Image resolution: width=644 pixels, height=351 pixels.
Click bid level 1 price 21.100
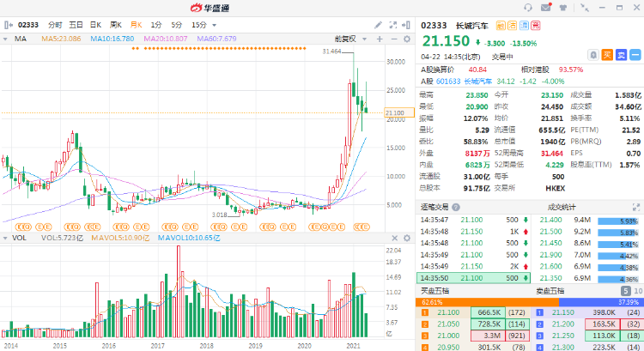pyautogui.click(x=448, y=312)
